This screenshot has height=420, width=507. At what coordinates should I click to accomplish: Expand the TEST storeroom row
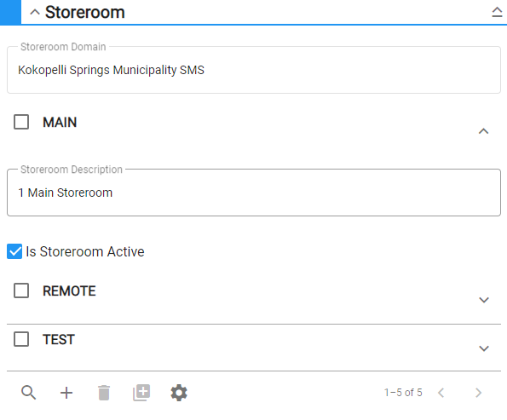coord(483,348)
